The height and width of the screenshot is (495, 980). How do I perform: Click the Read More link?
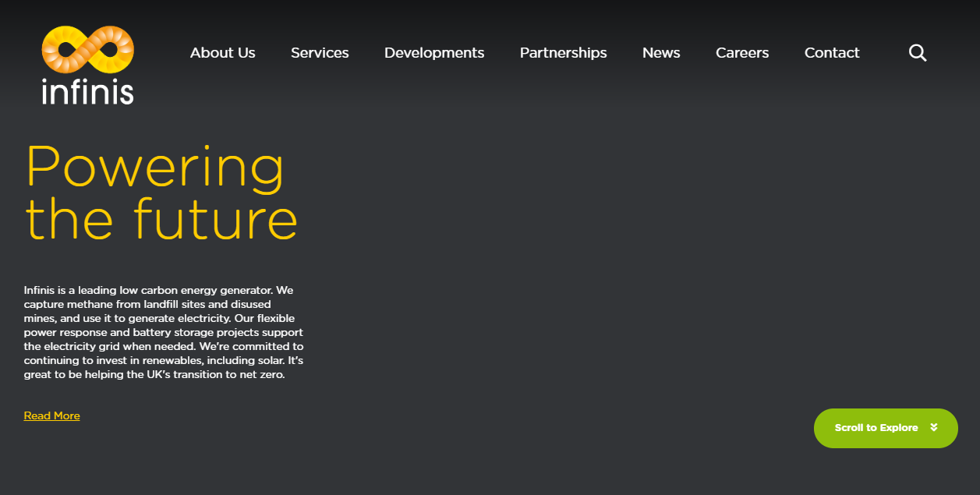click(51, 415)
